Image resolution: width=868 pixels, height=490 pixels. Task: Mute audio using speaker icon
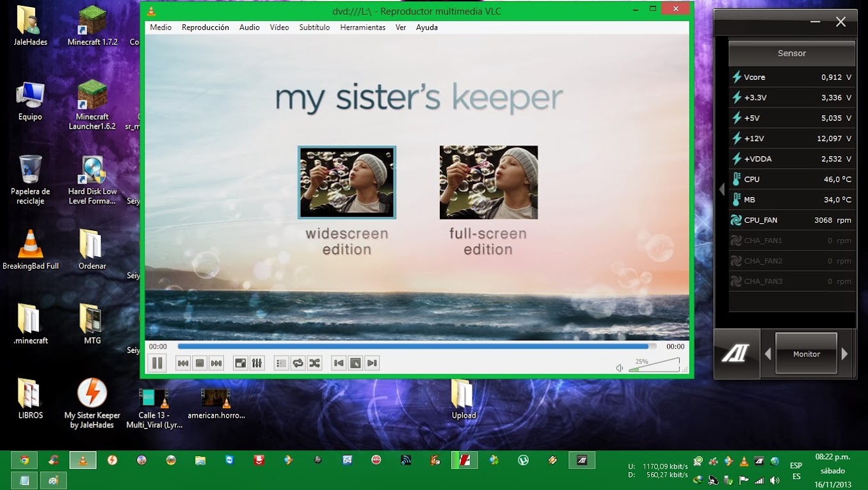click(620, 368)
